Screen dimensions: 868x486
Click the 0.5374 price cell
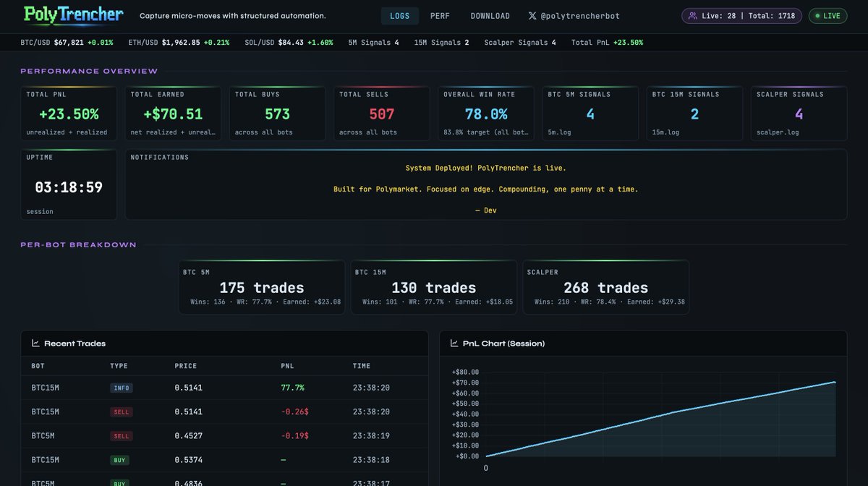pos(189,460)
